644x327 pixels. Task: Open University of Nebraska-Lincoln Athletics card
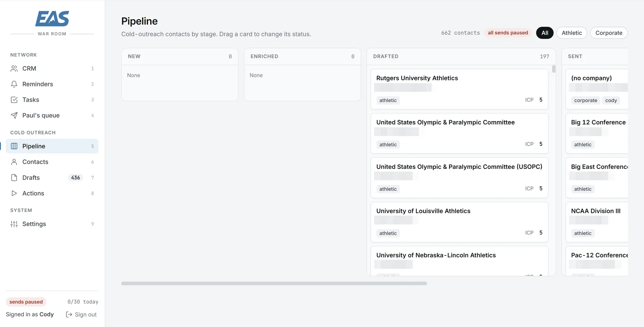coord(459,261)
